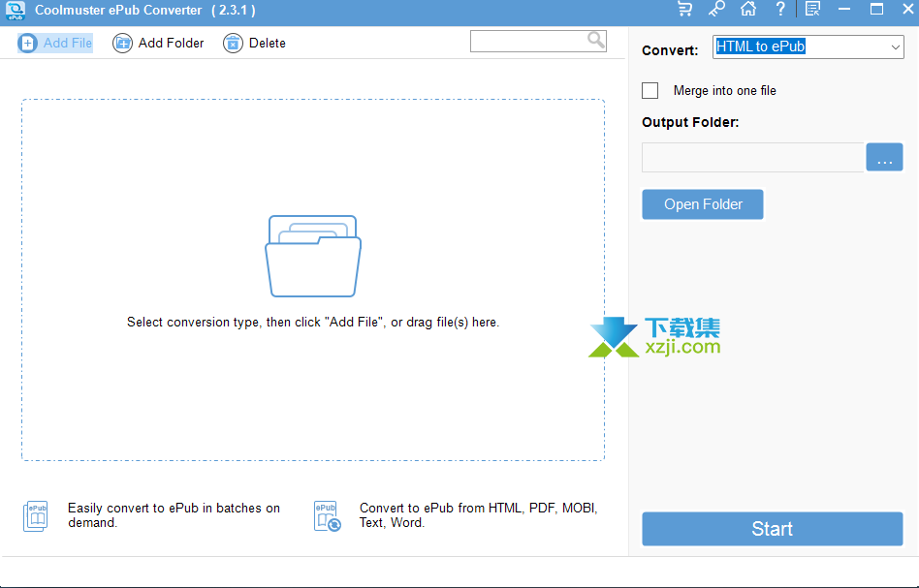Choose Add Folder from the toolbar
This screenshot has width=919, height=588.
pos(159,43)
